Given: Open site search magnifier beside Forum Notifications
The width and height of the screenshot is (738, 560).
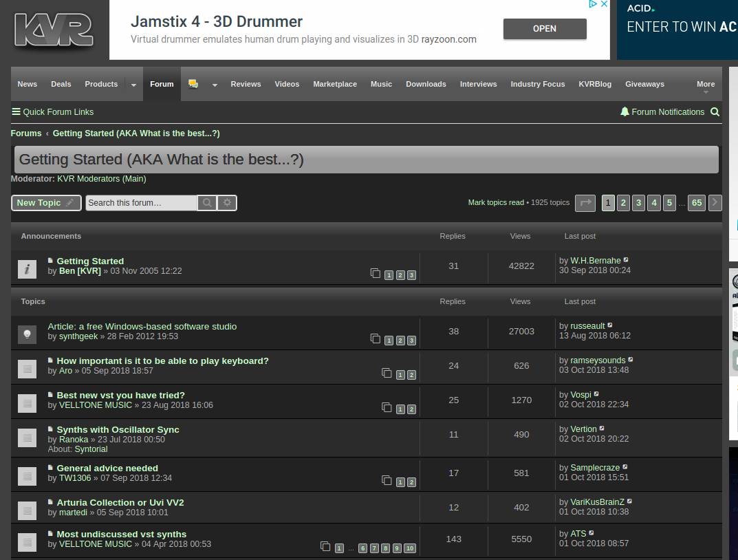Looking at the screenshot, I should point(715,111).
